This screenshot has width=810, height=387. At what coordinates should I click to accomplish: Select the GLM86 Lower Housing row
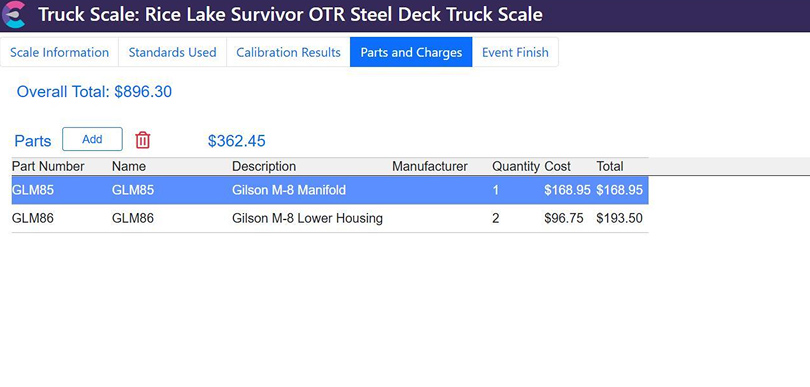point(330,219)
